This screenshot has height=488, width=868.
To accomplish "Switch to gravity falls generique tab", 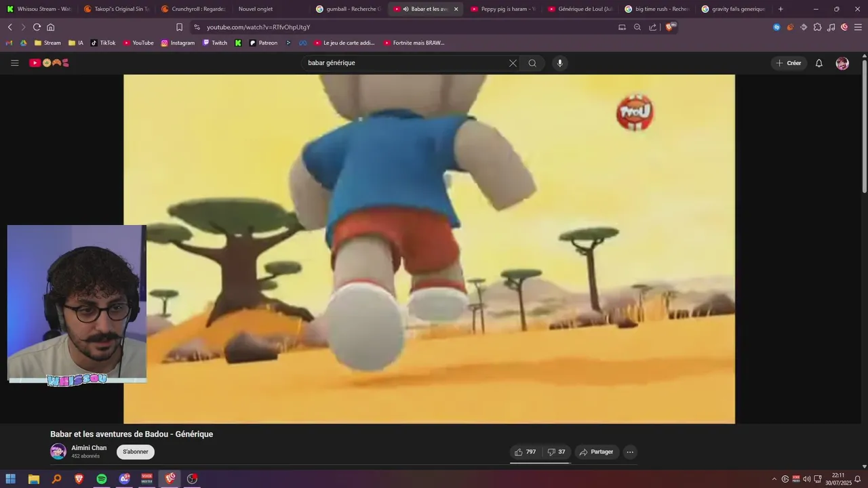I will [734, 9].
